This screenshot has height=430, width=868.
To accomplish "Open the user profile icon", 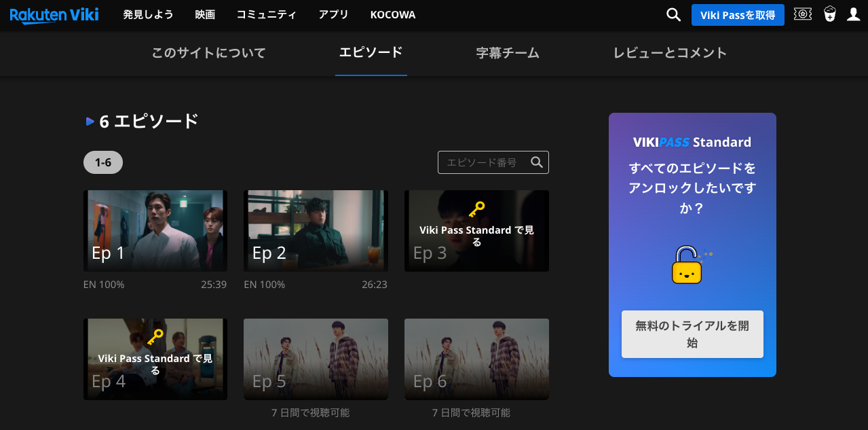I will point(854,14).
